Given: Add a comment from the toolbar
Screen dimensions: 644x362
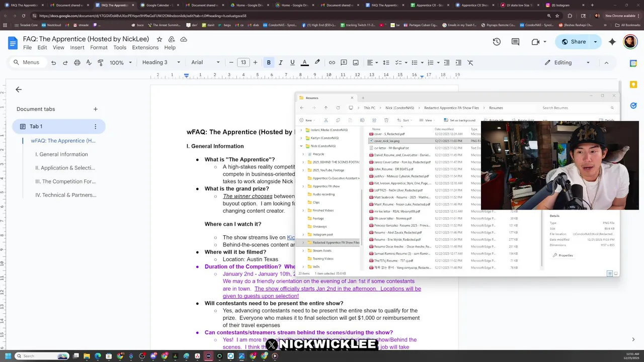Looking at the screenshot, I should (344, 62).
